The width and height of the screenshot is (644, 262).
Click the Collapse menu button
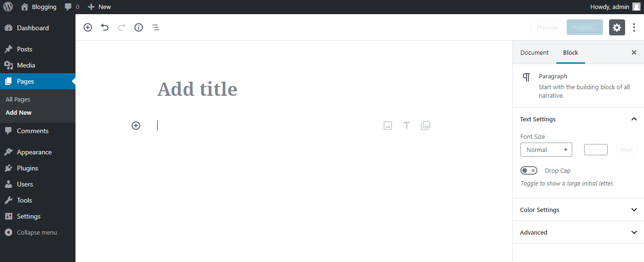38,232
